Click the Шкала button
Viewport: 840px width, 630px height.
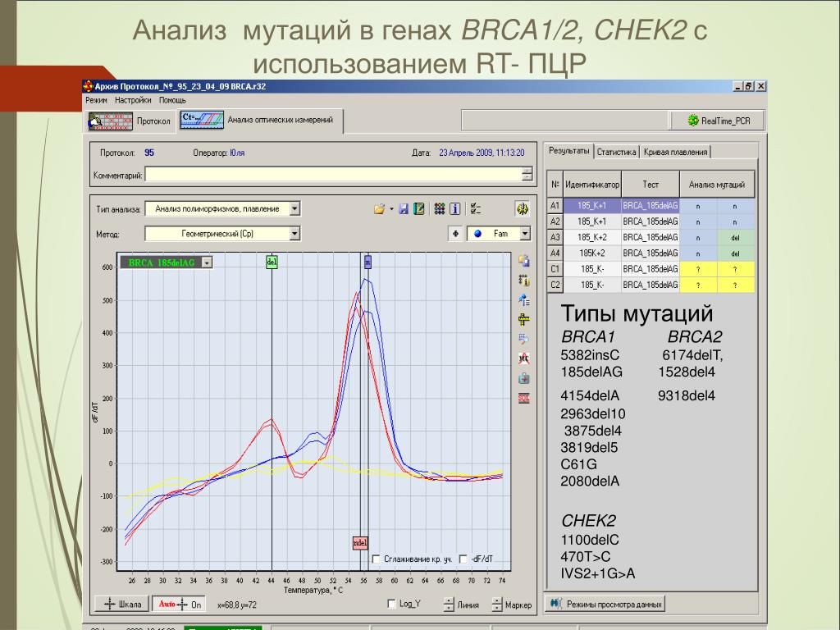[x=121, y=605]
